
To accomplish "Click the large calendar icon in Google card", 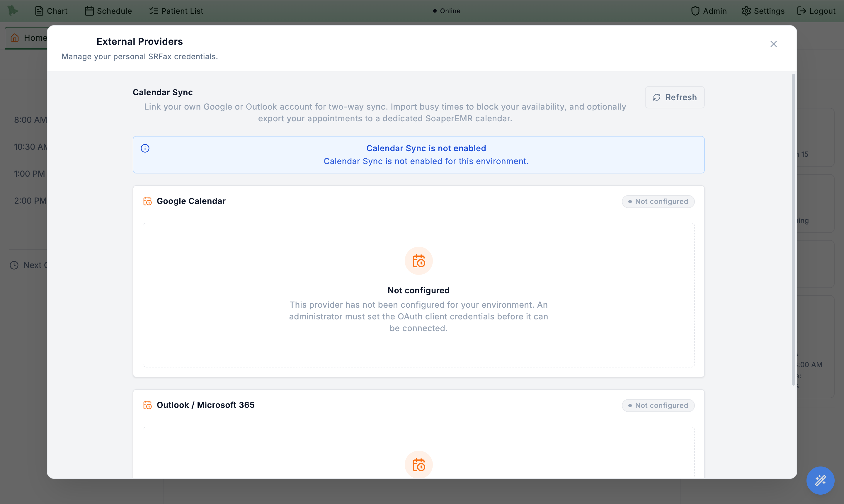I will coord(418,261).
